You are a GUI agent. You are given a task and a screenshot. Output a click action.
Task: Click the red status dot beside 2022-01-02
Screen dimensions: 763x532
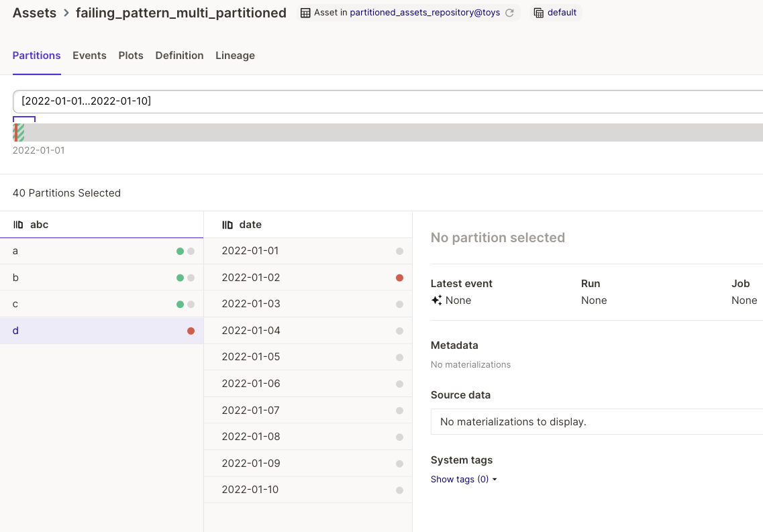[399, 277]
